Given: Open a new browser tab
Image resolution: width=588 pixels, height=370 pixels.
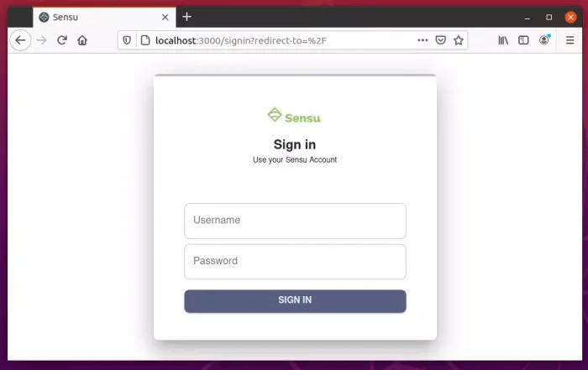Looking at the screenshot, I should click(x=186, y=17).
